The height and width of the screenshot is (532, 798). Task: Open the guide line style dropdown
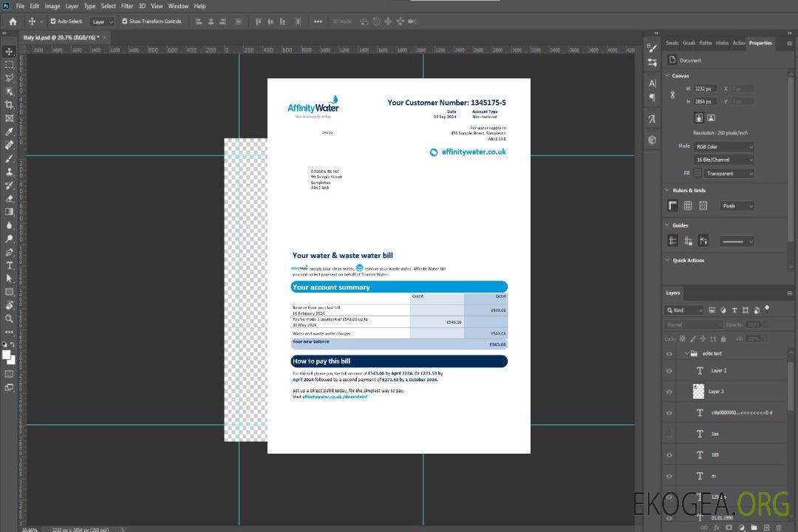(737, 242)
